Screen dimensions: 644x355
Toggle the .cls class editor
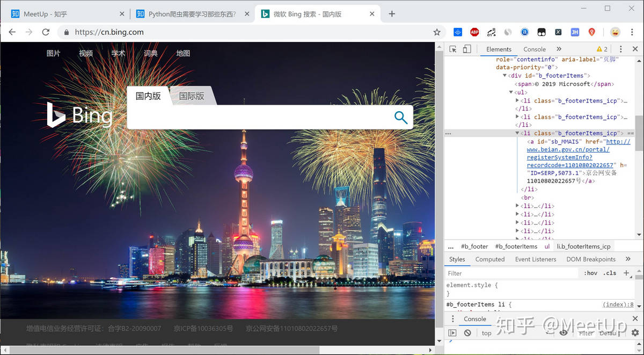point(610,273)
